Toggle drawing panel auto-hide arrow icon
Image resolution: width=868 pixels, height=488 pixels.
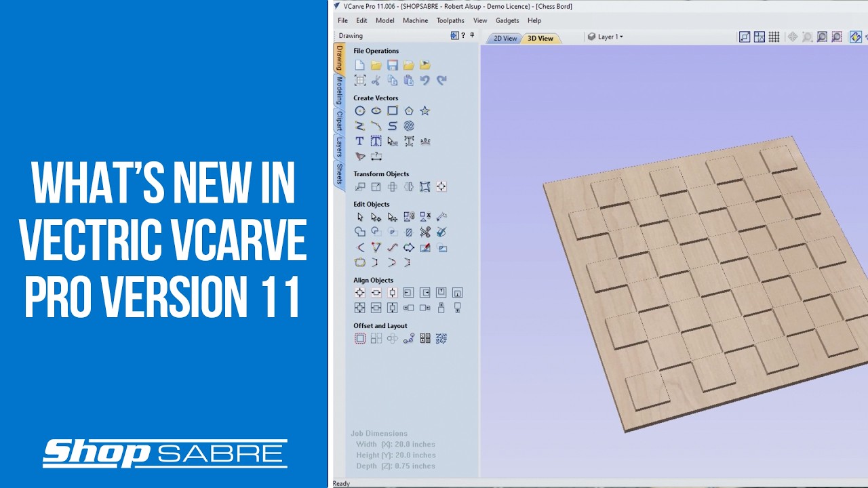[x=454, y=36]
